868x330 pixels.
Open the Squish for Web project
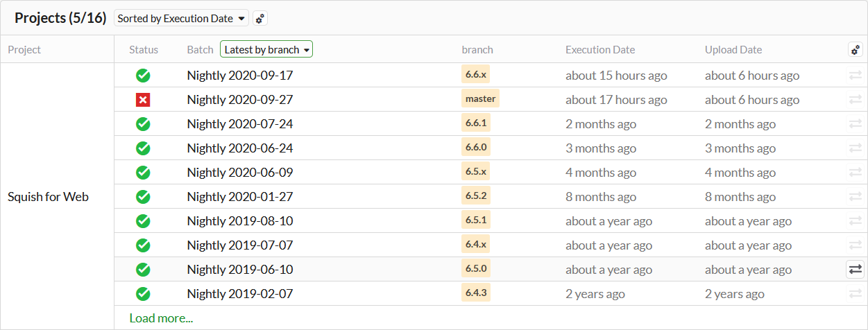(48, 197)
